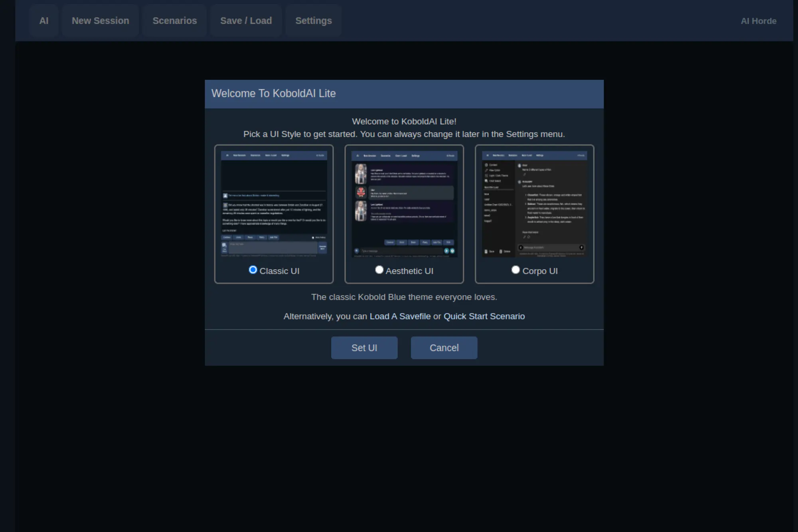Select the Aesthetic UI radio button
Viewport: 798px width, 532px height.
point(379,270)
